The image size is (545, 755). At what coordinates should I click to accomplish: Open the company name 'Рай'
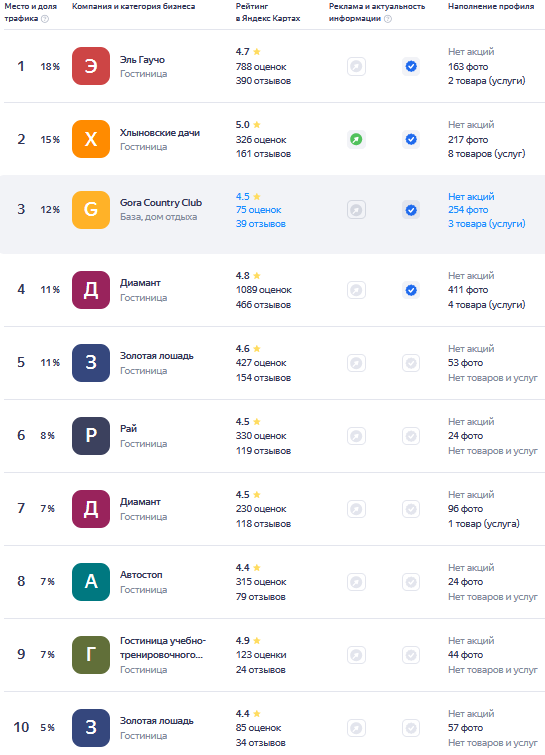click(x=129, y=429)
